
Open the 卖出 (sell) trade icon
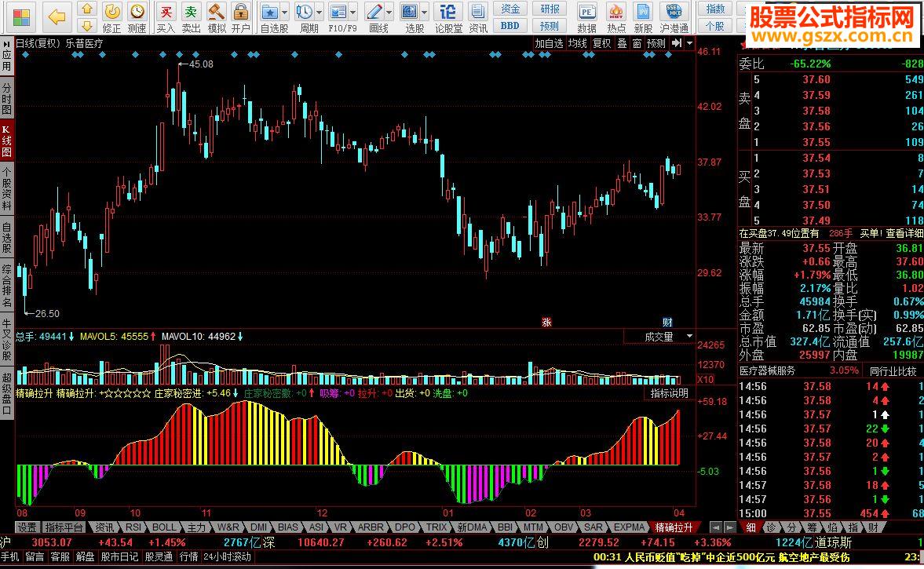coord(191,17)
